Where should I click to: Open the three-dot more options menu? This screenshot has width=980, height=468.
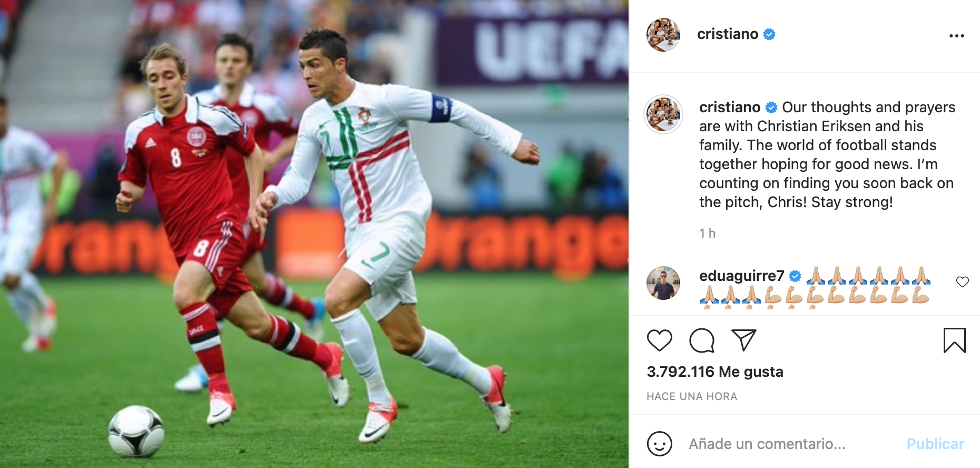click(956, 36)
